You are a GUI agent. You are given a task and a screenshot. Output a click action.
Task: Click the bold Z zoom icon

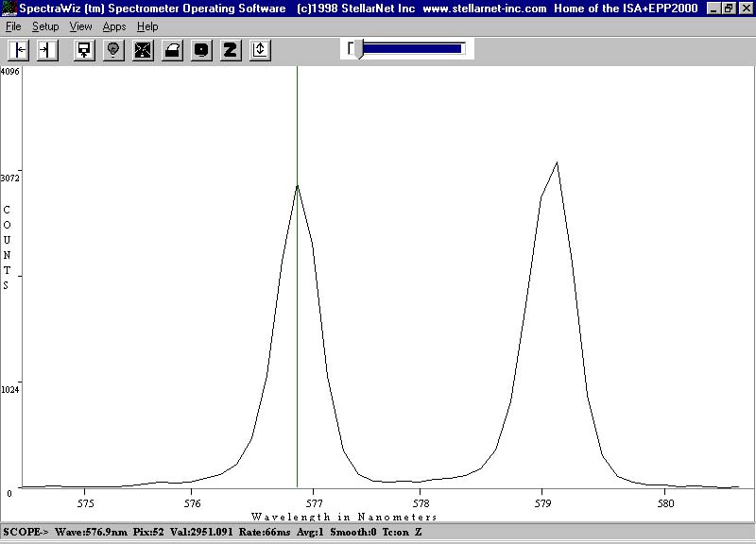point(231,50)
